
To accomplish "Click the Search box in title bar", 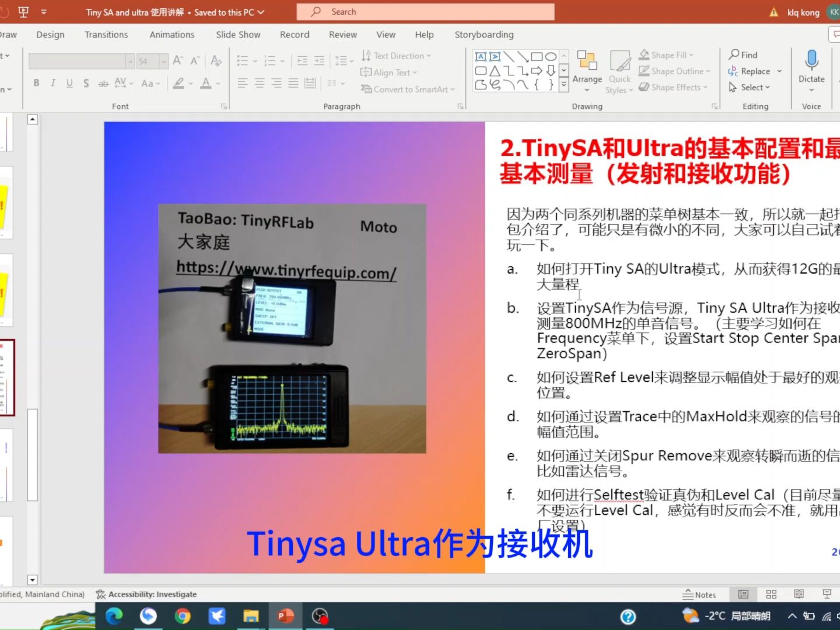I will 425,12.
